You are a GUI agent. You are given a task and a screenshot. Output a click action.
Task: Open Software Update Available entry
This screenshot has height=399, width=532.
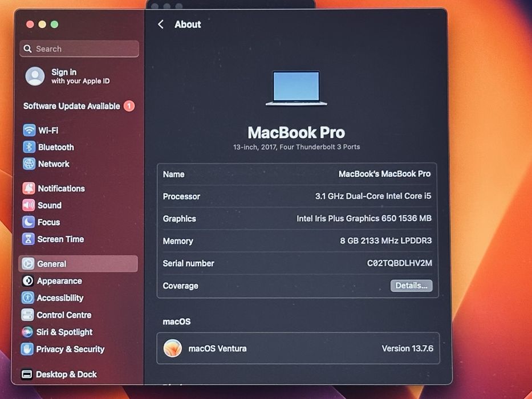coord(79,106)
